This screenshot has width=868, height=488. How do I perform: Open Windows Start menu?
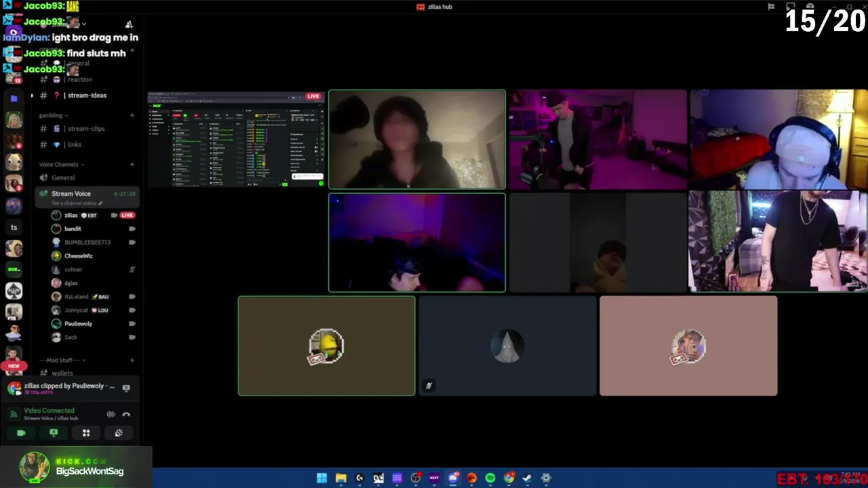click(x=321, y=478)
